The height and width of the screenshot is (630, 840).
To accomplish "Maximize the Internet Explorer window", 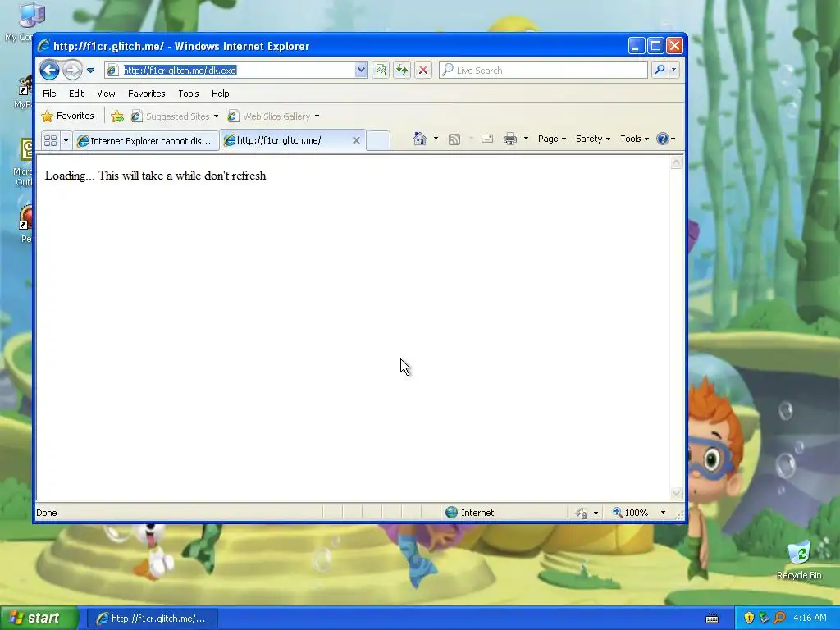I will pyautogui.click(x=655, y=46).
